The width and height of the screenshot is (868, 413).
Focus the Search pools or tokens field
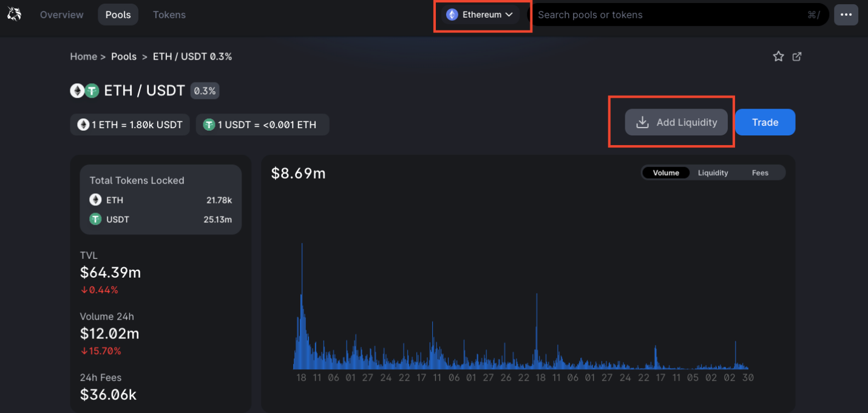tap(668, 15)
